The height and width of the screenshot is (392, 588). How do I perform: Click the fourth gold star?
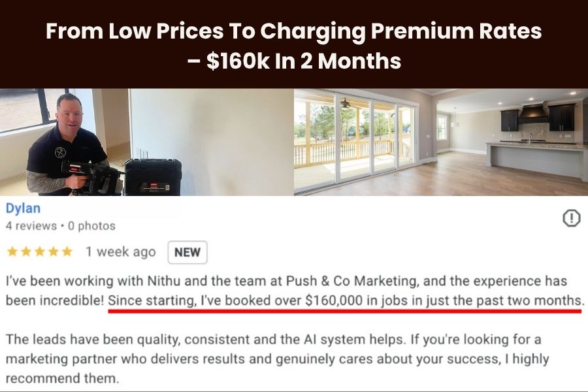click(54, 252)
